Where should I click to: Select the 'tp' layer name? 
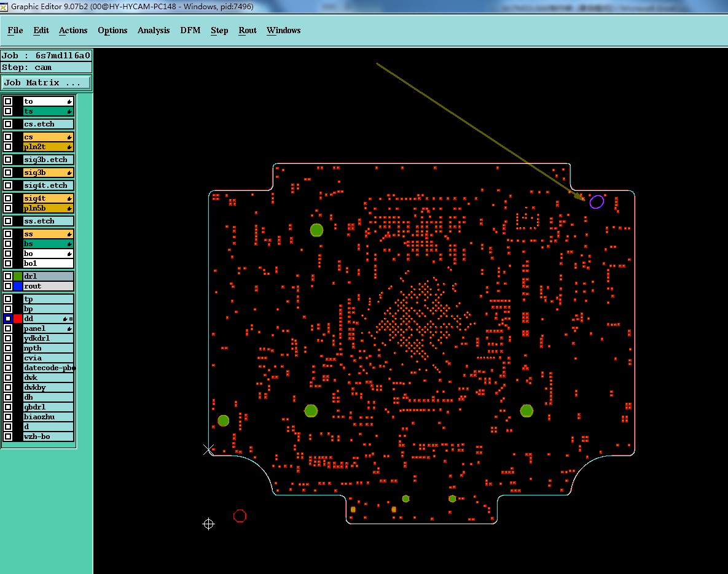(28, 300)
